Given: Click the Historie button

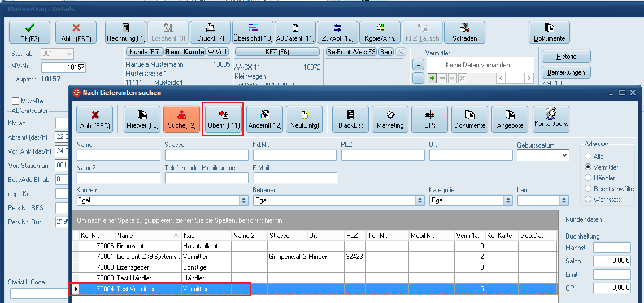Looking at the screenshot, I should tap(566, 57).
